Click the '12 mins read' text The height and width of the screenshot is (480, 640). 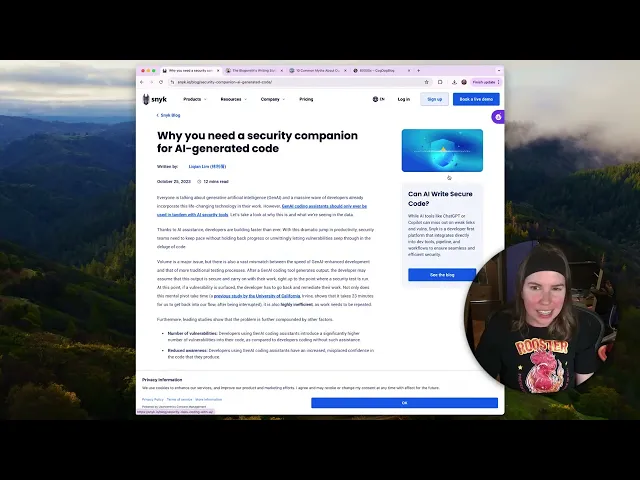coord(216,182)
